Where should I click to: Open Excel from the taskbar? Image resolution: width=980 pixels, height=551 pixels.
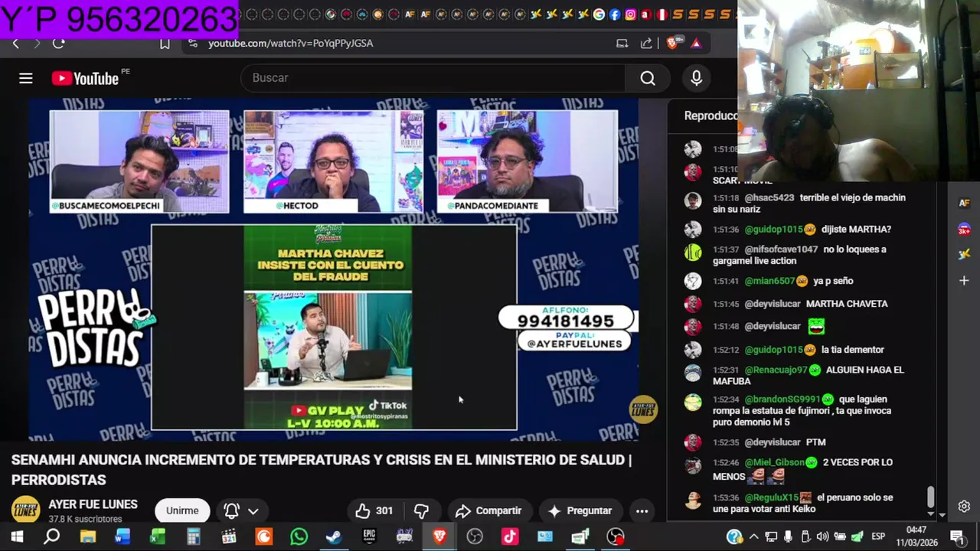[x=158, y=536]
